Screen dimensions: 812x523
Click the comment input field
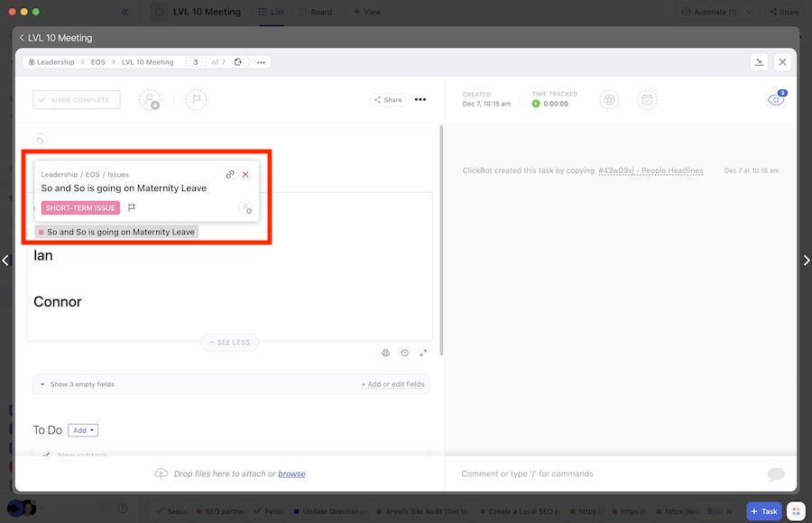(x=604, y=474)
